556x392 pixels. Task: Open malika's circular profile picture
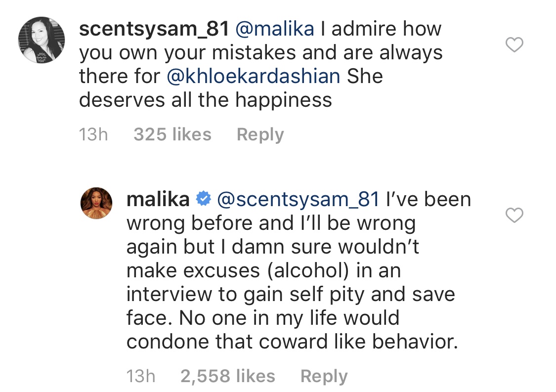pos(96,203)
